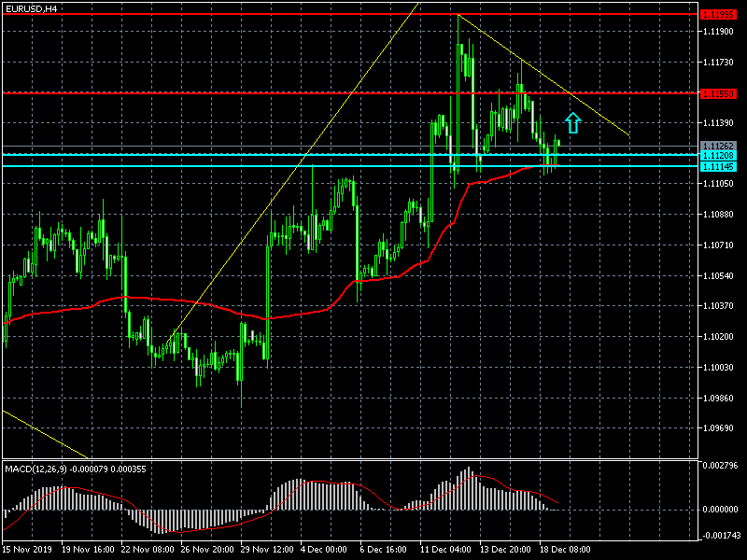Click the 1.11145 cyan price label
Screen dimensions: 747x560
tap(718, 167)
